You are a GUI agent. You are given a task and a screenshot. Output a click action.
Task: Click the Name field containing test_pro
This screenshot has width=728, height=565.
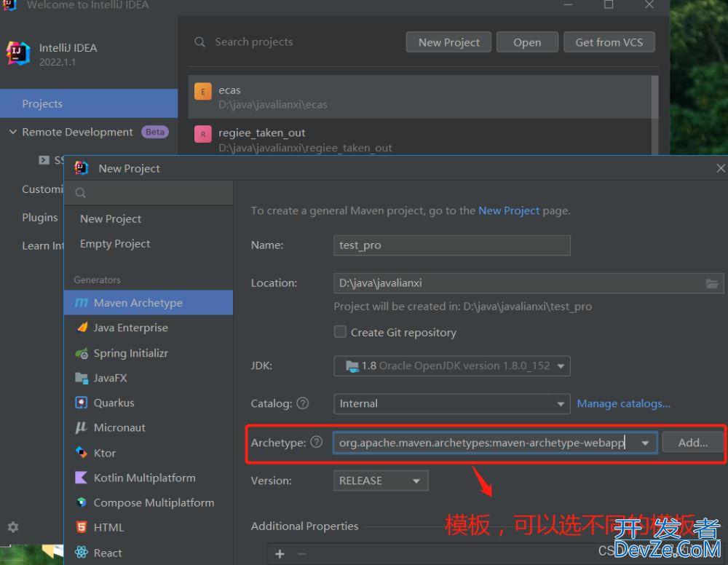click(x=452, y=245)
